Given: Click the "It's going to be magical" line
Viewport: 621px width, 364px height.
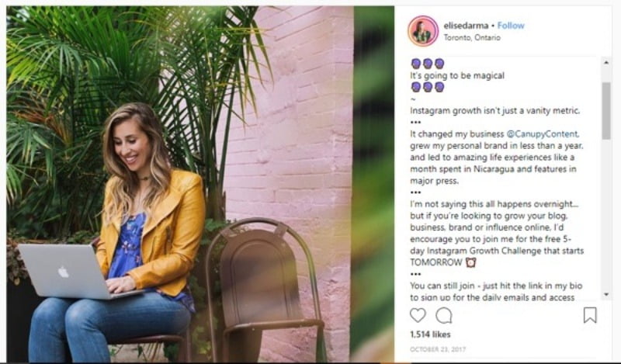Looking at the screenshot, I should pyautogui.click(x=456, y=76).
